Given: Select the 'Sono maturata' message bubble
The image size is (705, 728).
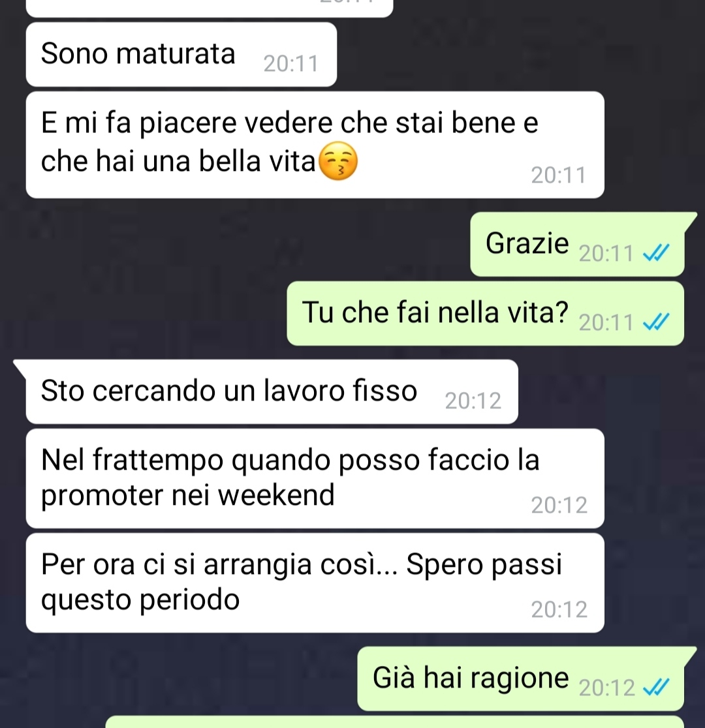Looking at the screenshot, I should 181,54.
